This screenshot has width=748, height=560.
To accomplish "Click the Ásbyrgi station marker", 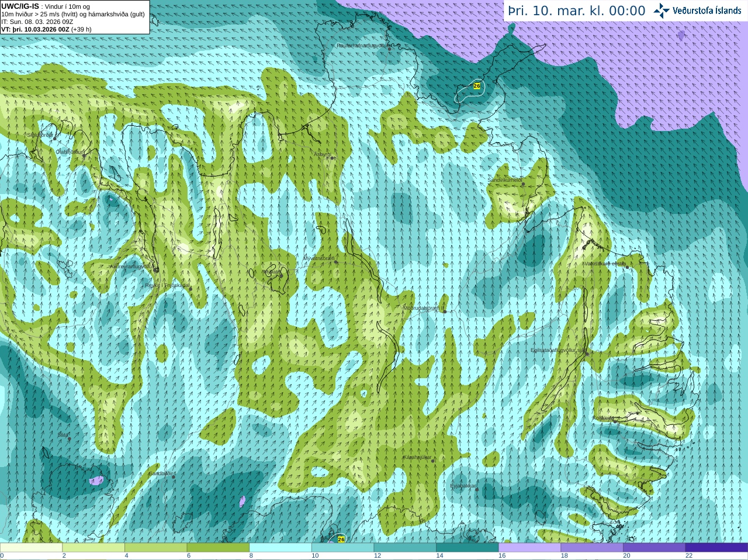I will tap(333, 158).
